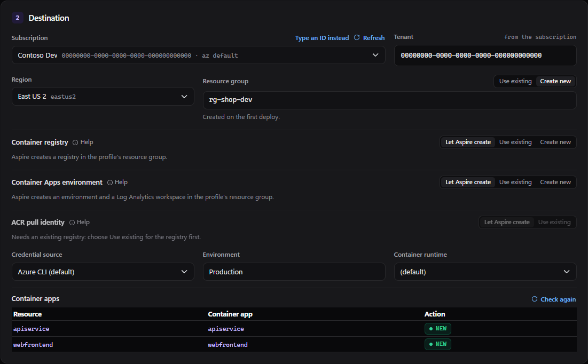Choose Use existing for Container registry
The width and height of the screenshot is (588, 364).
[x=515, y=142]
